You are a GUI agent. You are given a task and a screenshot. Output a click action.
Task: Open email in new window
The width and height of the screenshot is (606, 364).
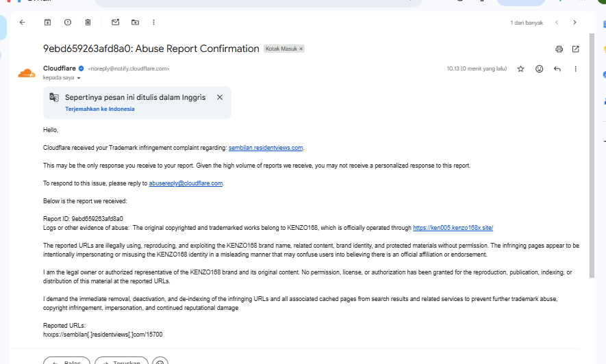[575, 49]
